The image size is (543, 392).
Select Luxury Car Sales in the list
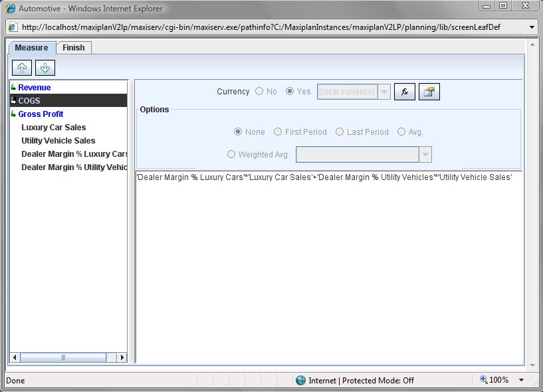53,128
